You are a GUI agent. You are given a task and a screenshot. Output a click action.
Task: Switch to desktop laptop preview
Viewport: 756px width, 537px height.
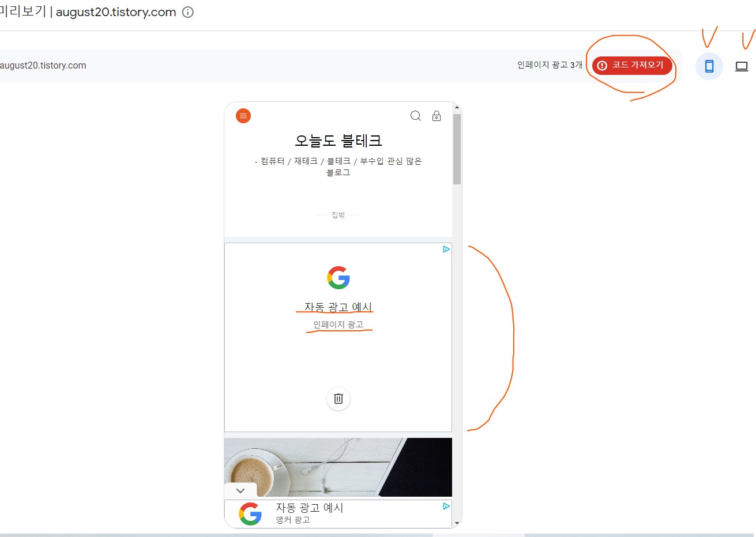click(x=742, y=66)
